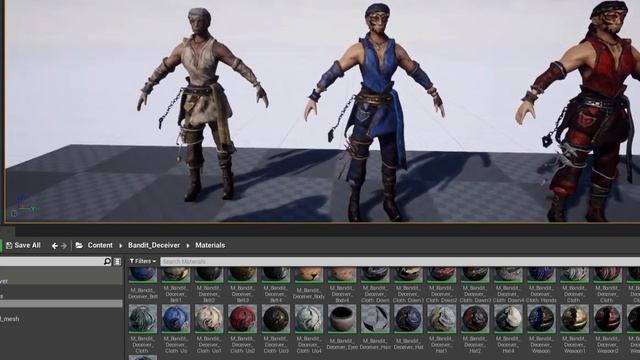This screenshot has width=640, height=360.
Task: Open the Content breadcrumb
Action: pos(100,245)
